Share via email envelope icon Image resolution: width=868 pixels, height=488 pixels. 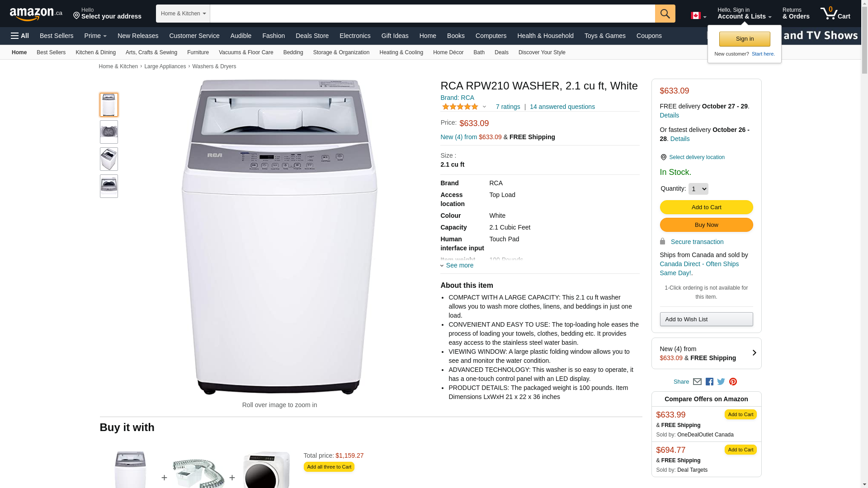click(x=697, y=382)
